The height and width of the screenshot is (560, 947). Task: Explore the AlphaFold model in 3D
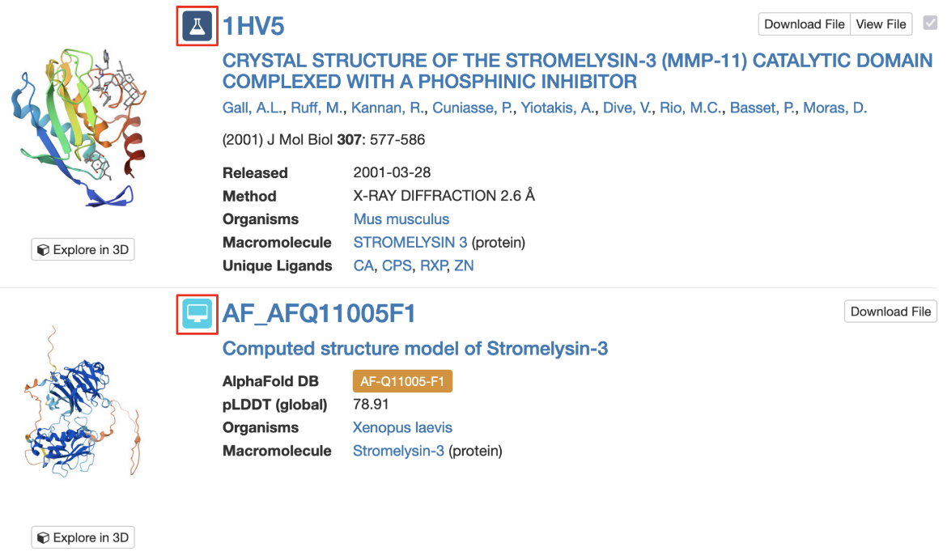[x=83, y=537]
